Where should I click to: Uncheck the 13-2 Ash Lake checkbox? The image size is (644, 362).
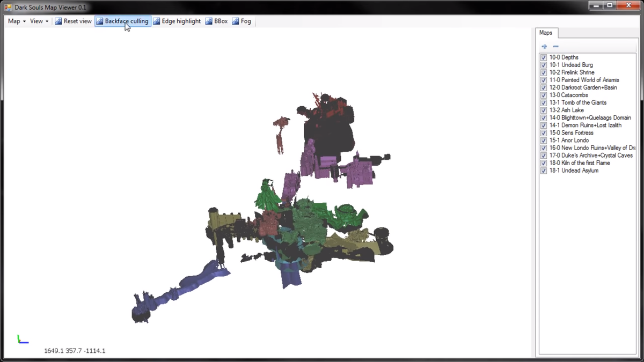[544, 110]
